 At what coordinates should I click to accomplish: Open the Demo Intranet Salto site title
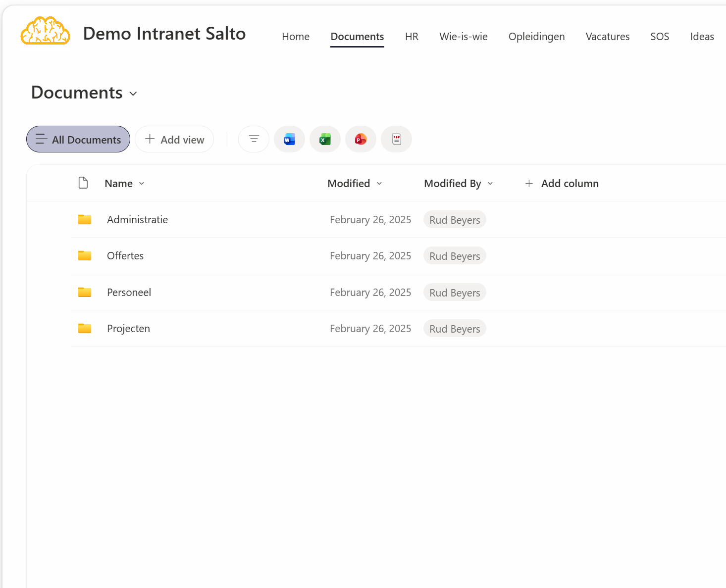pyautogui.click(x=164, y=34)
